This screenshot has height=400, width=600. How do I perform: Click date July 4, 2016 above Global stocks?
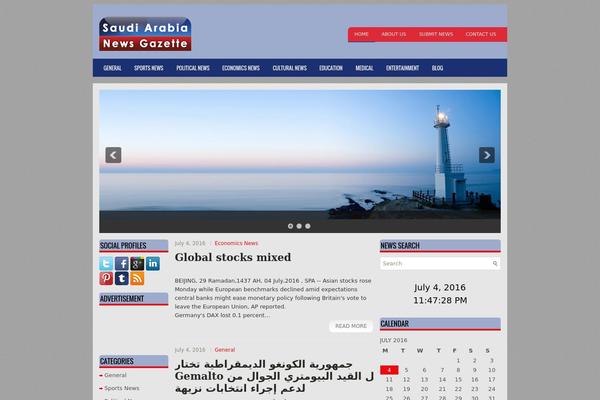tap(190, 243)
